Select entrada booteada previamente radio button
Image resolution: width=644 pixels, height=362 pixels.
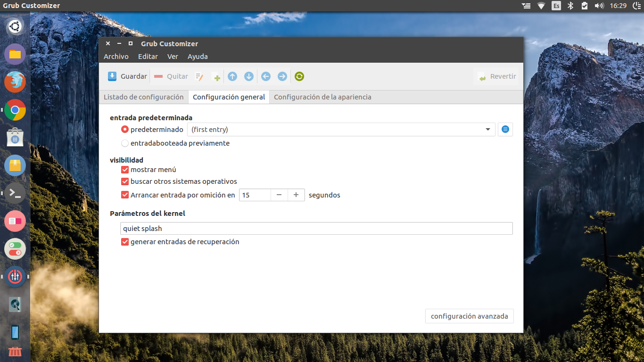tap(125, 143)
